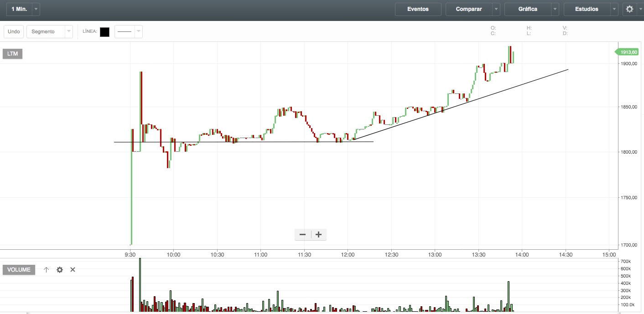The image size is (644, 314).
Task: Open the line style dropdown
Action: coord(129,31)
